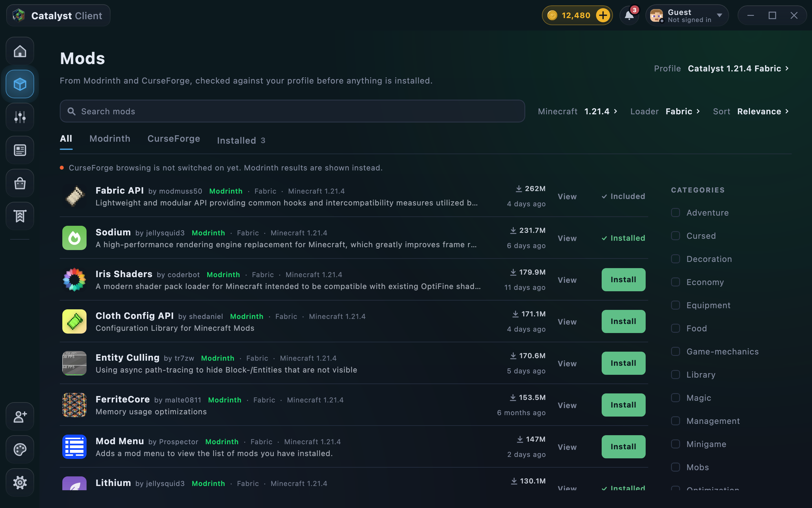Open the shopping bag store icon

pyautogui.click(x=20, y=183)
